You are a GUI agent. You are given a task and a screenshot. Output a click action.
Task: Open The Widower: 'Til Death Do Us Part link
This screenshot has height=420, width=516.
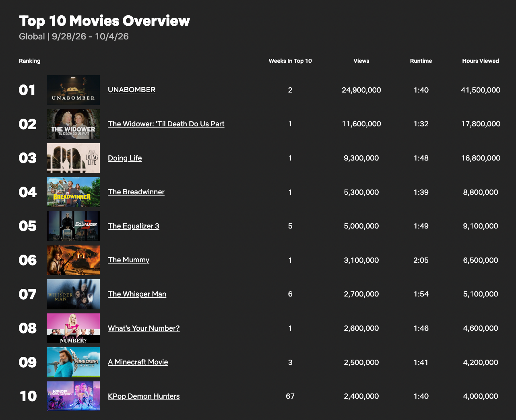166,124
